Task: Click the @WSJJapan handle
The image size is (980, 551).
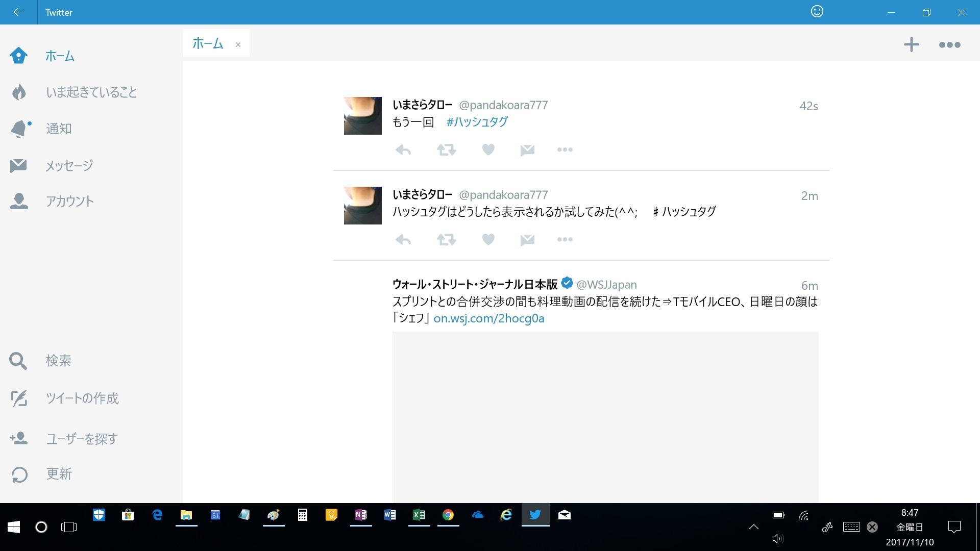Action: coord(606,285)
